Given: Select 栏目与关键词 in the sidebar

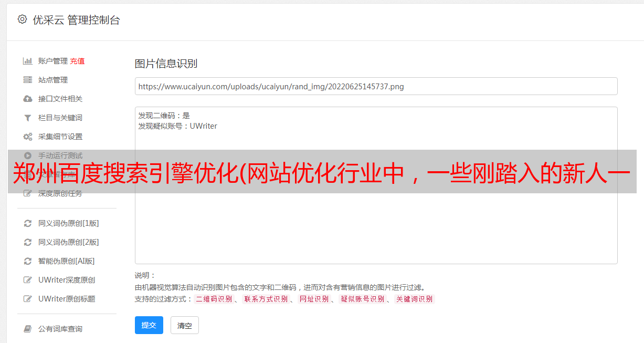Looking at the screenshot, I should coord(60,118).
